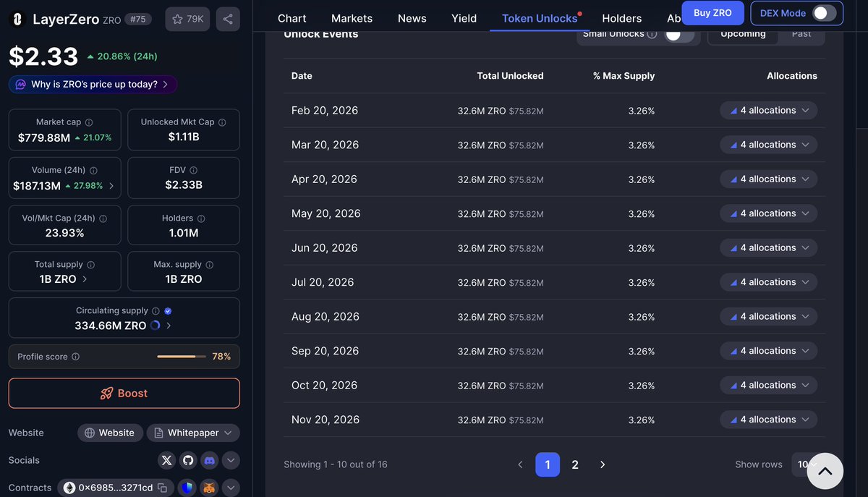Toggle DEX Mode switch

pos(825,13)
